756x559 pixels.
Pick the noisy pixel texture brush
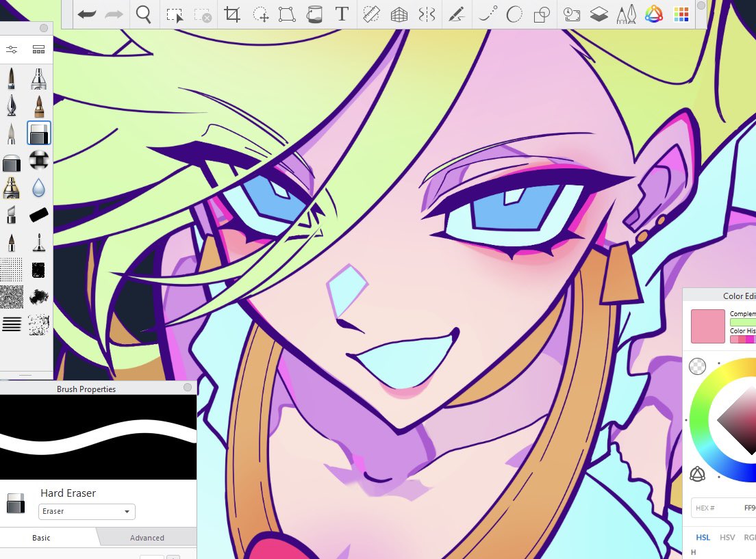tap(11, 297)
